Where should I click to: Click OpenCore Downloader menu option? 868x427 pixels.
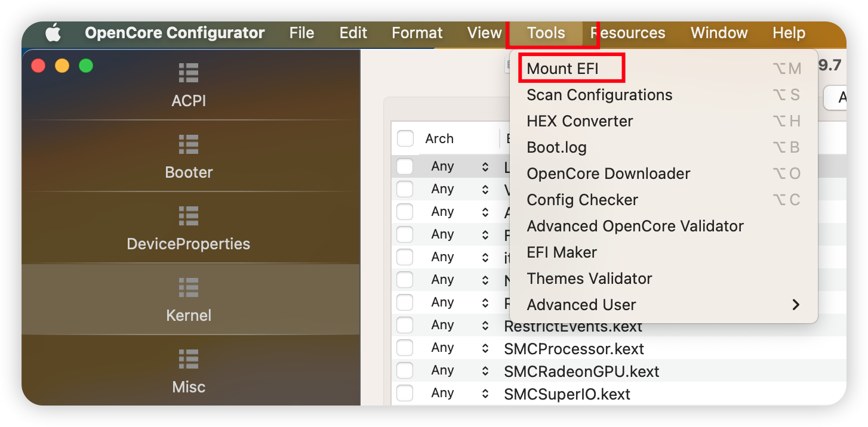608,174
